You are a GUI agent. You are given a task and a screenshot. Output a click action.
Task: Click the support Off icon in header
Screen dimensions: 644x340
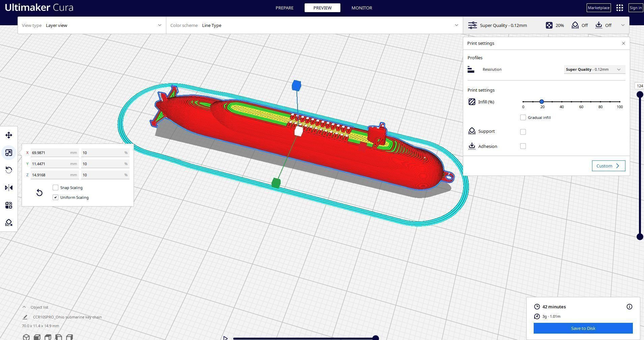(x=575, y=25)
